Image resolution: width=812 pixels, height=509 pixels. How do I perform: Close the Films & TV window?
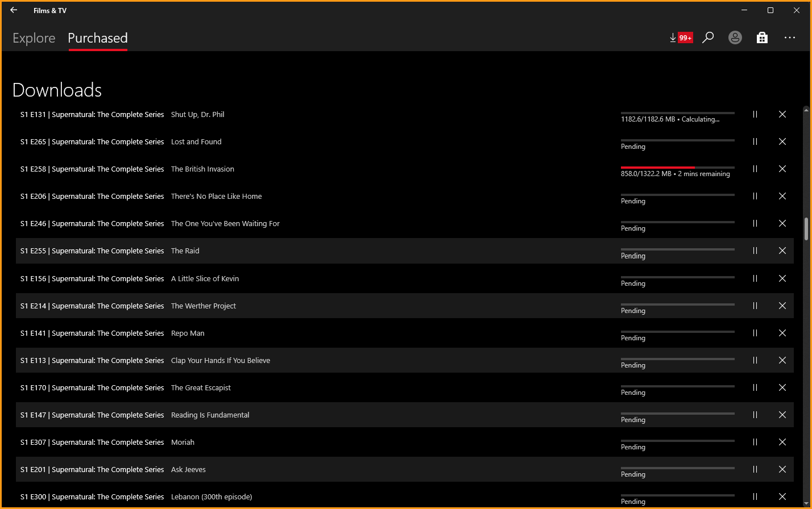(x=797, y=10)
